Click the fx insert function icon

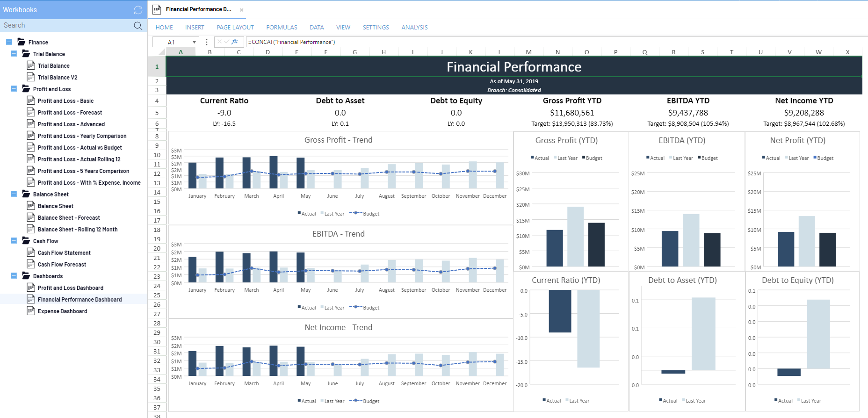click(235, 42)
